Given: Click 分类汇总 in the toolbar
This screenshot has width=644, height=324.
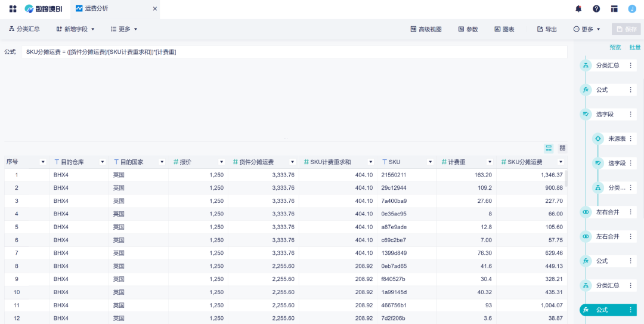Looking at the screenshot, I should (x=24, y=29).
